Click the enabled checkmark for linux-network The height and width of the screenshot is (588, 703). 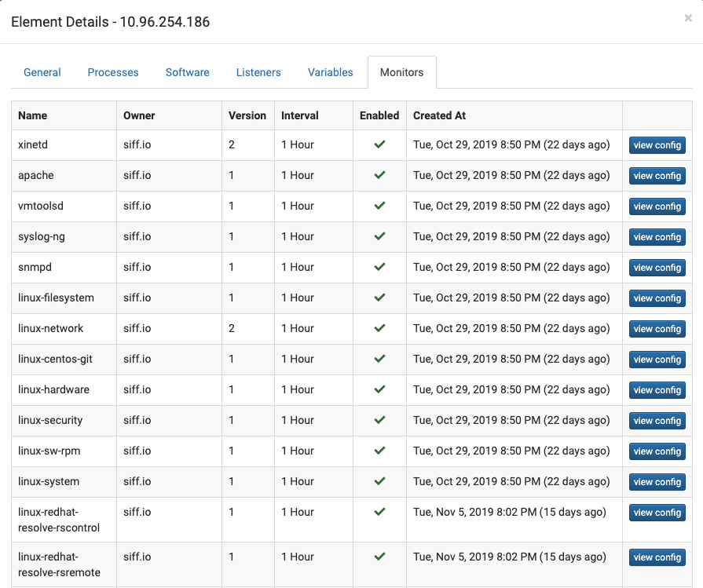click(x=379, y=328)
